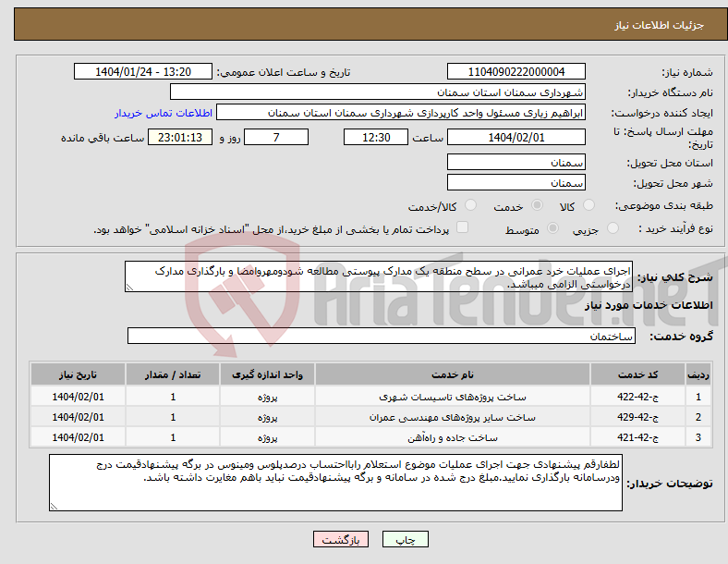728x564 pixels.
Task: Click the واحد اندازه گیری column header
Action: coord(267,374)
